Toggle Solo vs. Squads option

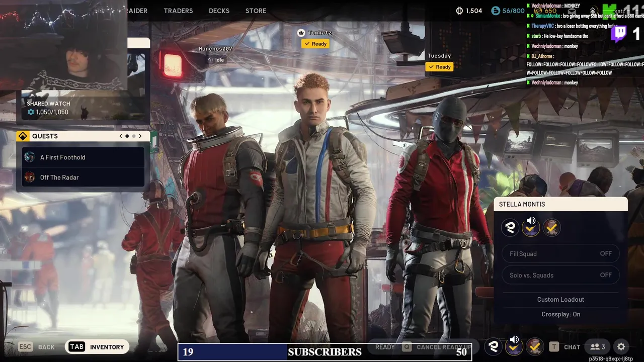point(560,275)
